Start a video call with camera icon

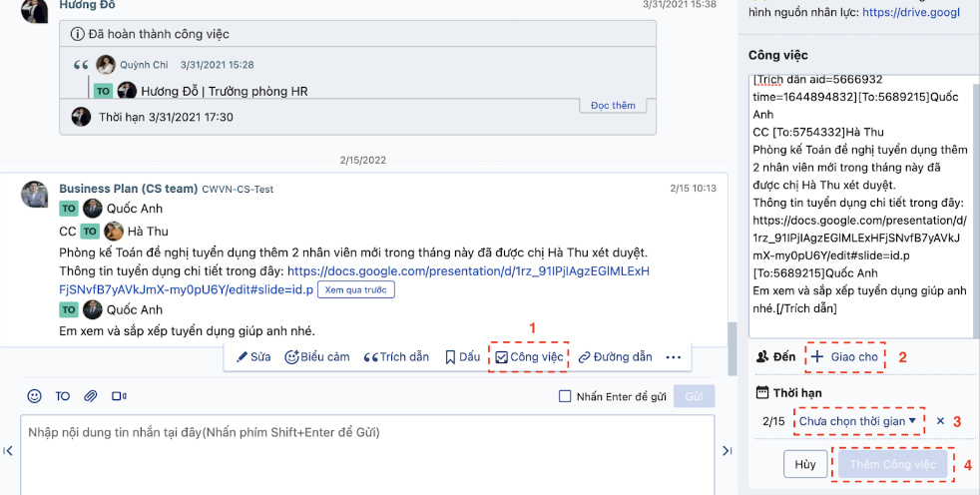click(x=119, y=395)
